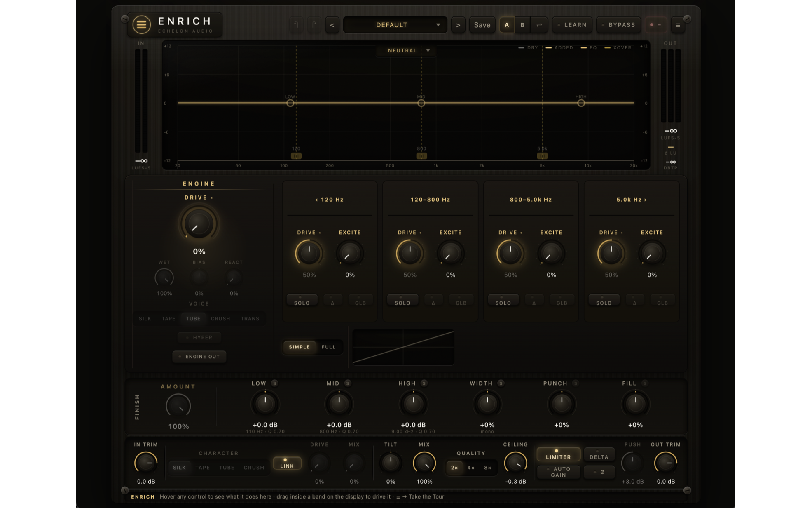Go to the previous preset
The width and height of the screenshot is (812, 508).
point(332,25)
